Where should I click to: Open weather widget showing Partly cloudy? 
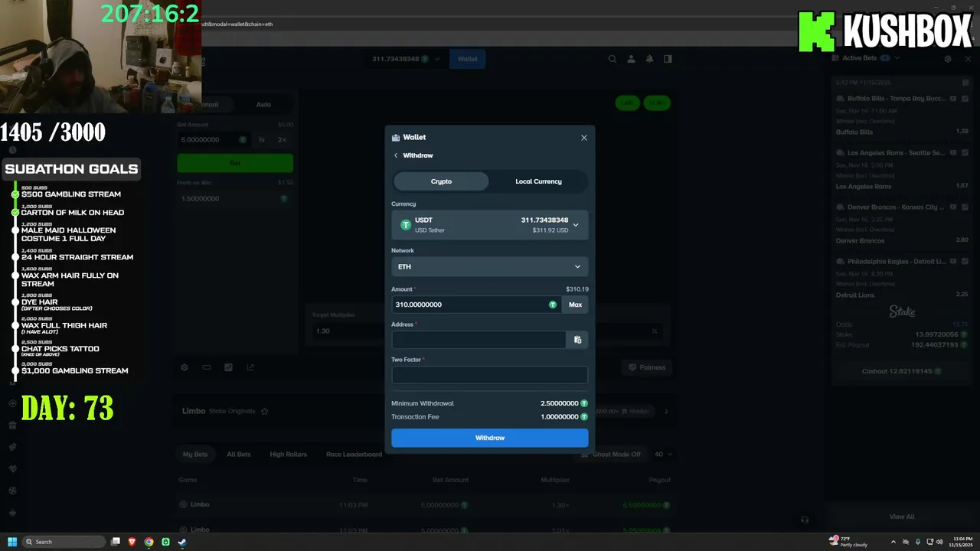pos(848,542)
